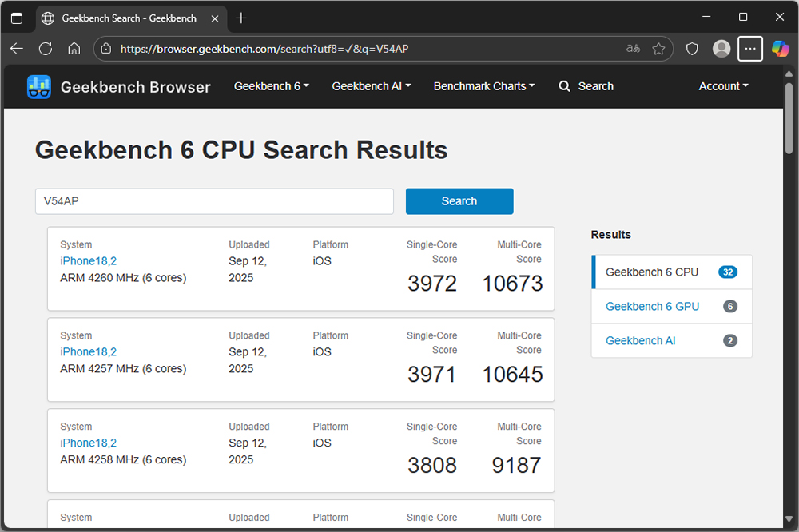Open the Geekbench Browser home link
799x532 pixels.
pos(135,87)
